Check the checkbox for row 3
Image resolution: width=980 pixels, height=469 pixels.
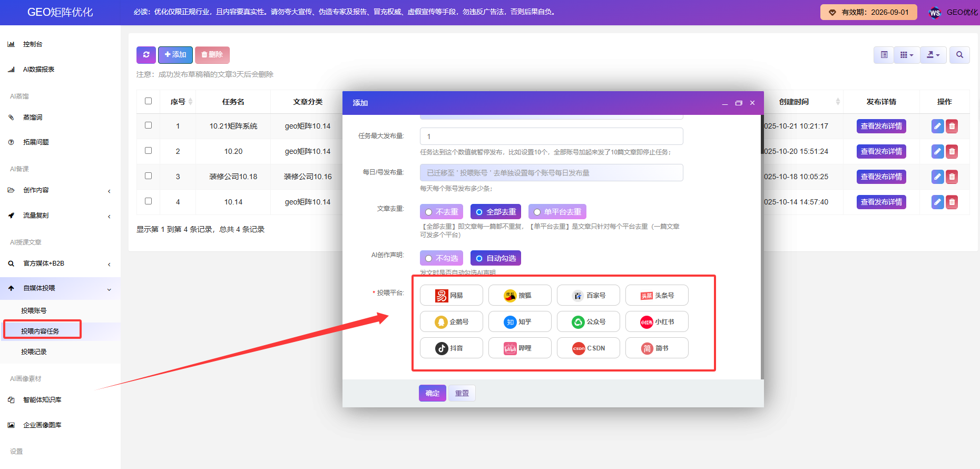point(148,176)
